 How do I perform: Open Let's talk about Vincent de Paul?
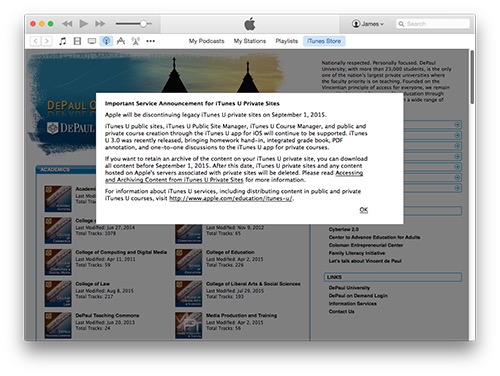point(365,261)
